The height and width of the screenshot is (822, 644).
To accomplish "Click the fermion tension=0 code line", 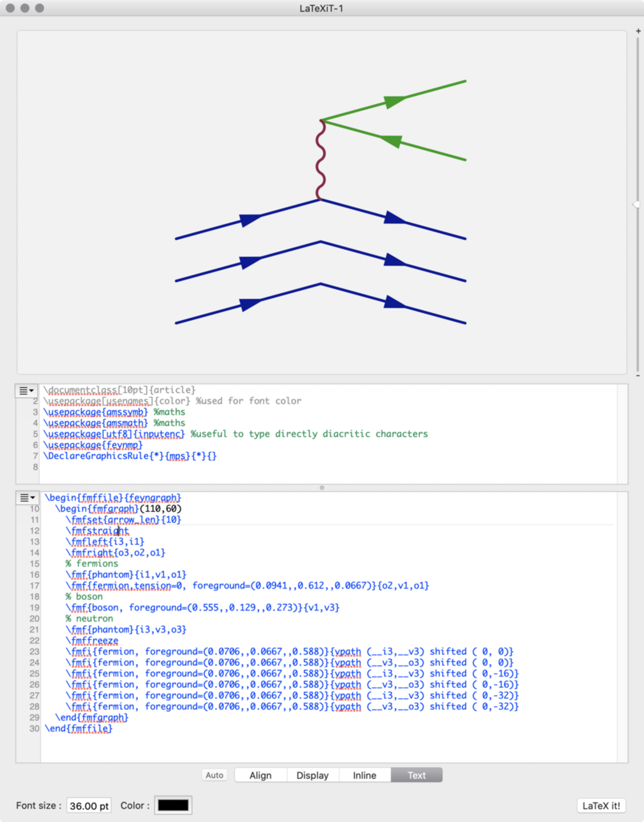I will click(x=247, y=585).
